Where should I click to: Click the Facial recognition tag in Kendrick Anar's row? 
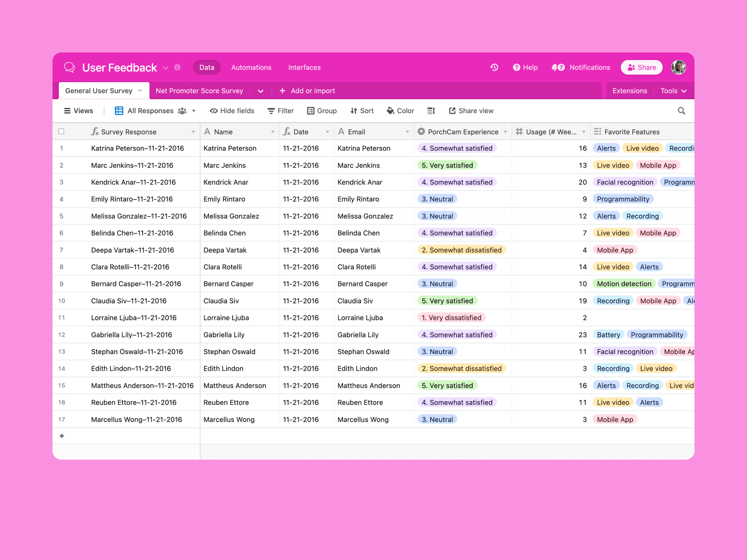(625, 182)
